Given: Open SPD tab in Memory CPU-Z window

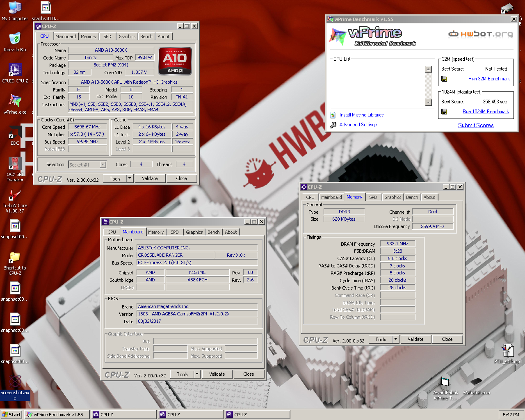Looking at the screenshot, I should (373, 197).
